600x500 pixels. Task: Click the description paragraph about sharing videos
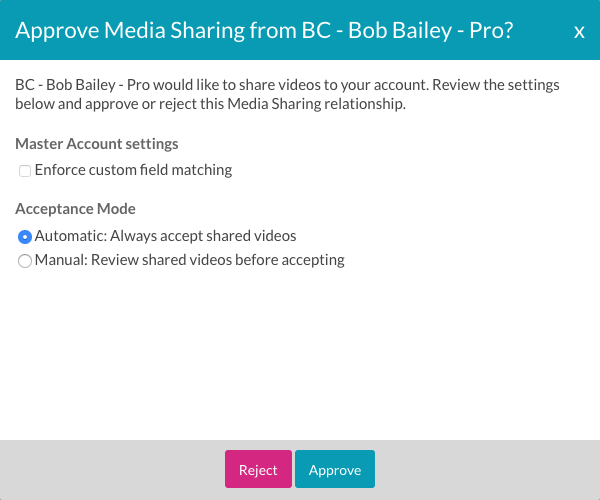[x=287, y=94]
